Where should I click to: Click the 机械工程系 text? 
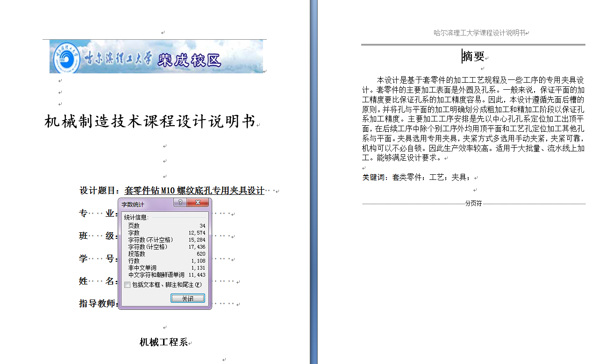click(x=164, y=342)
